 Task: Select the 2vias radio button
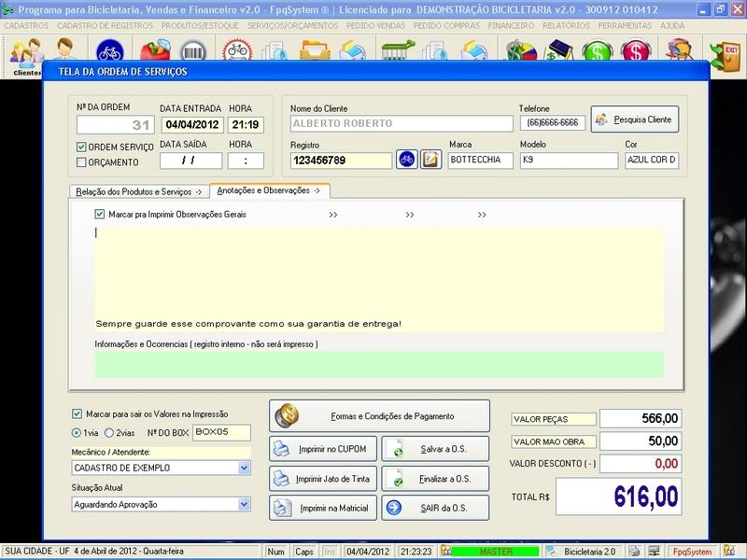click(x=109, y=433)
